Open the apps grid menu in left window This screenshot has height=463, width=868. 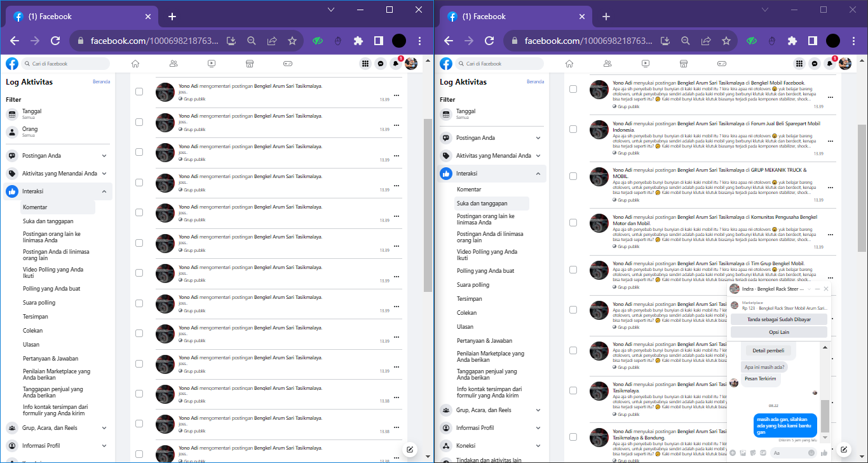click(x=365, y=64)
